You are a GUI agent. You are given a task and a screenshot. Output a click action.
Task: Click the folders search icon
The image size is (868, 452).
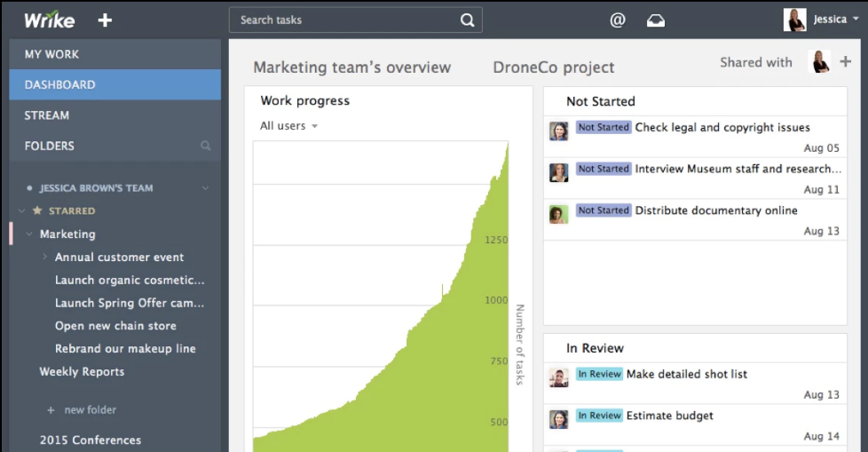point(205,146)
